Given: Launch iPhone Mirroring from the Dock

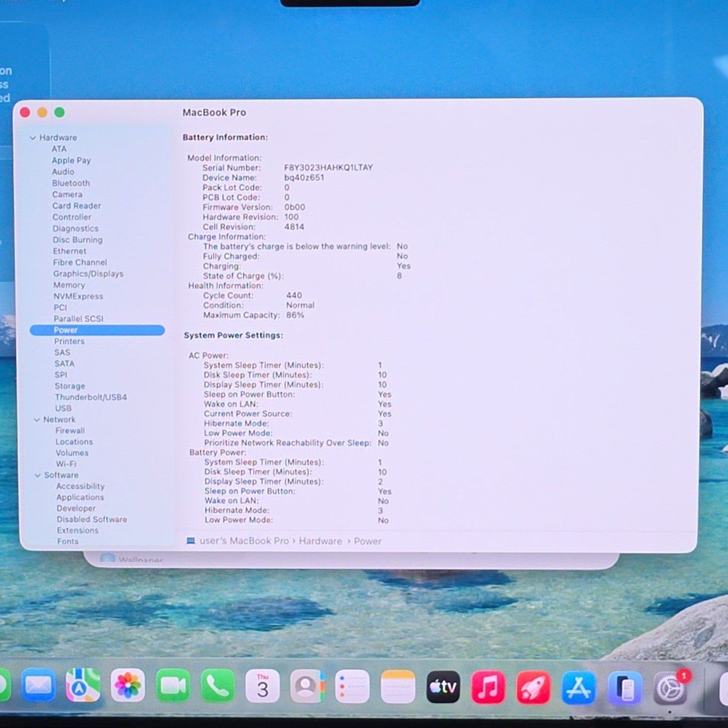Looking at the screenshot, I should point(625,688).
